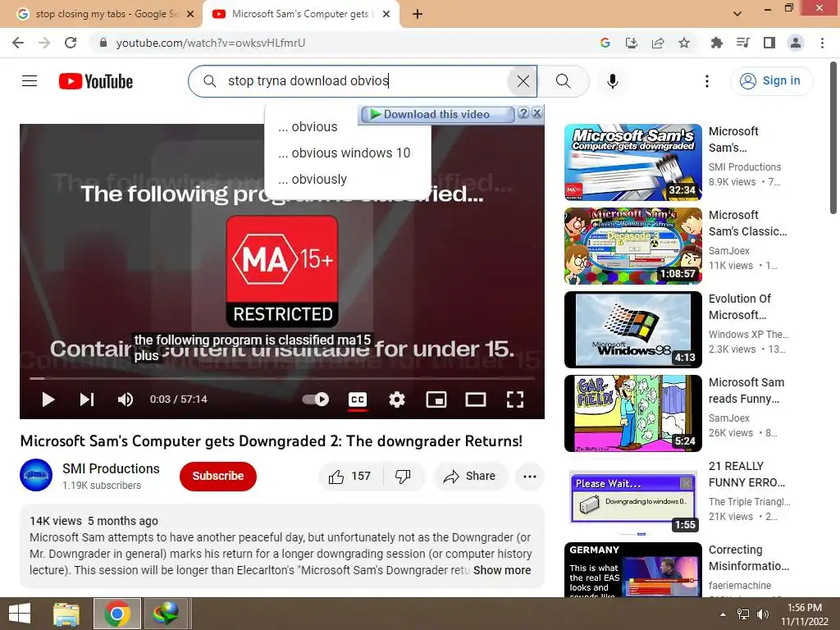Image resolution: width=840 pixels, height=630 pixels.
Task: Click the address bar URL
Action: [x=211, y=43]
